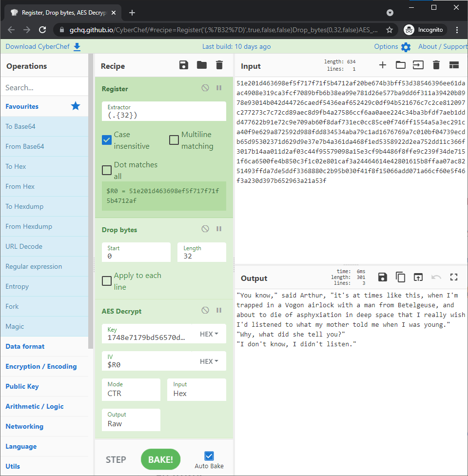Disable Auto Bake
The width and height of the screenshot is (468, 476).
(x=209, y=456)
